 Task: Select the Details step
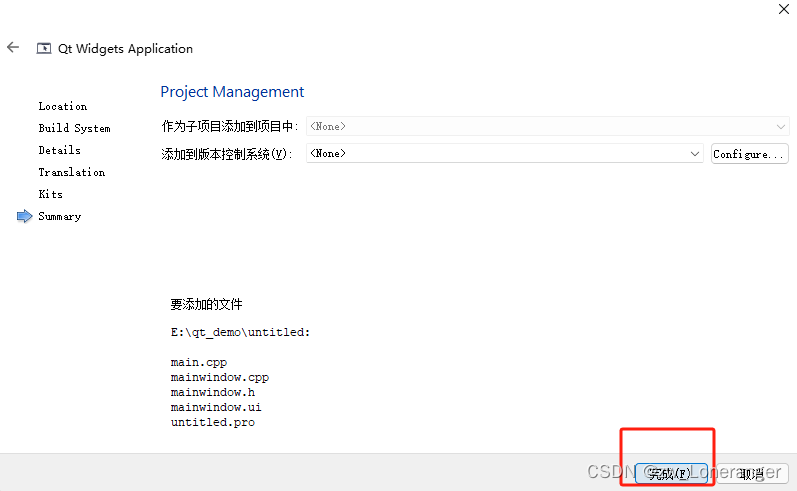[x=59, y=150]
